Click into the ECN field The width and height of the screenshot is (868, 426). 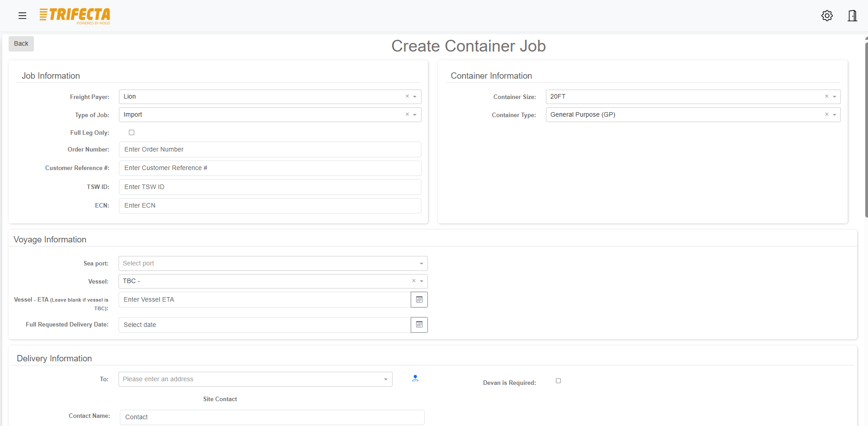pyautogui.click(x=270, y=205)
